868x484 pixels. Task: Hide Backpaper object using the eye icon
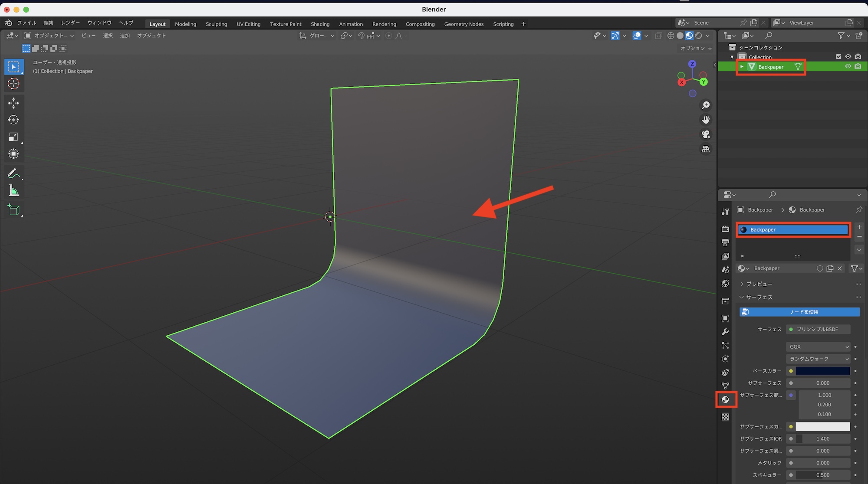[x=848, y=66]
